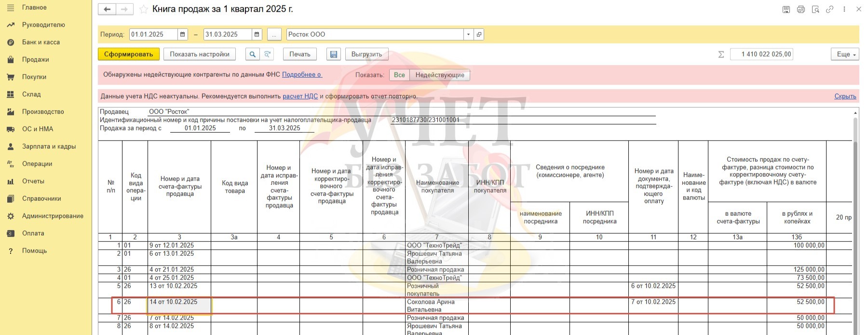Add report to favorites with star icon
Viewport: 868px width, 335px height.
coord(143,9)
